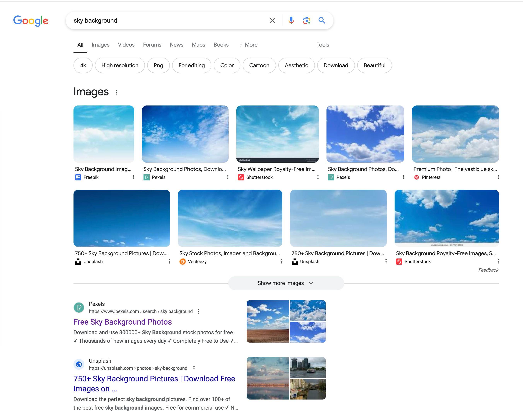The width and height of the screenshot is (523, 420).
Task: Expand Show more images
Action: coord(286,283)
